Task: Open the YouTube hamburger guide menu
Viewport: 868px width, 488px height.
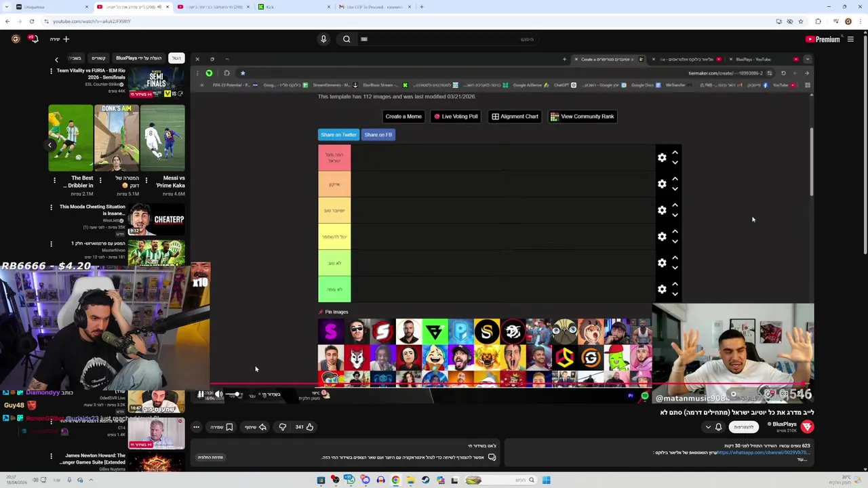Action: pyautogui.click(x=850, y=39)
